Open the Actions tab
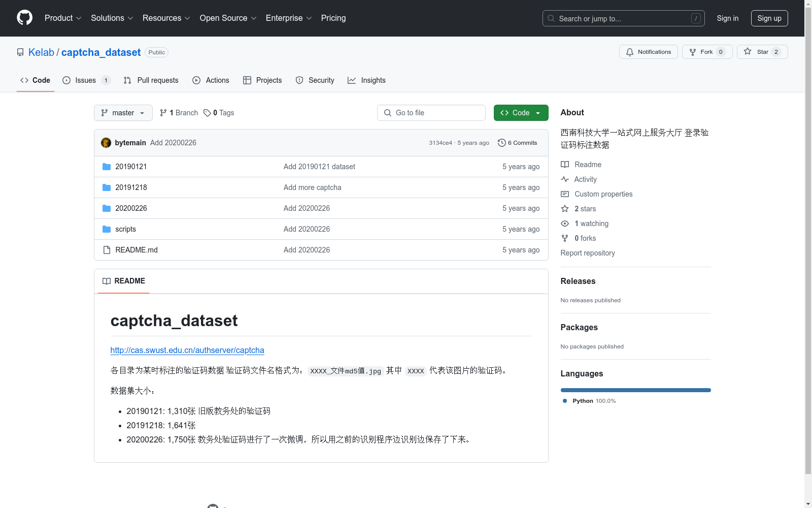 (x=211, y=80)
